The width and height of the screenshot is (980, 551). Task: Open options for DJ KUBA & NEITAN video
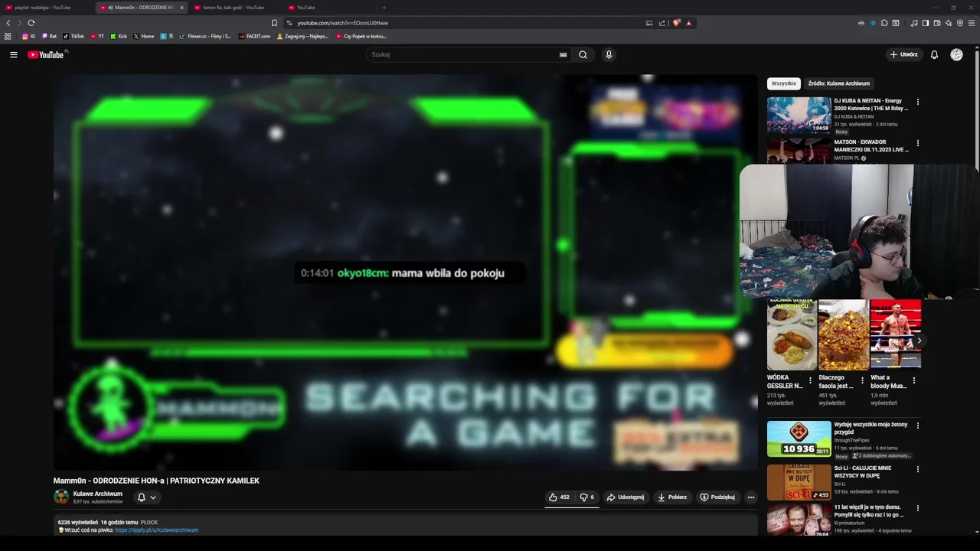(917, 102)
